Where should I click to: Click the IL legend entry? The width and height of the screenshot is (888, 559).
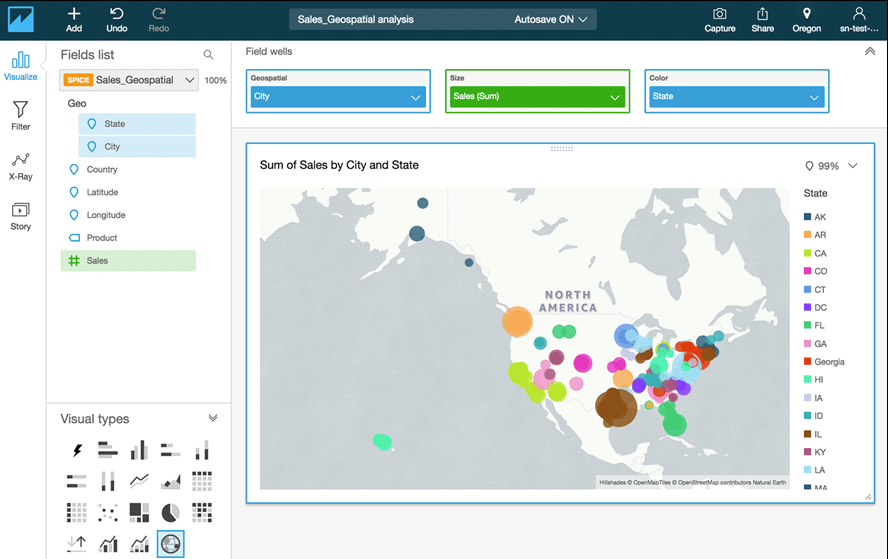click(813, 434)
